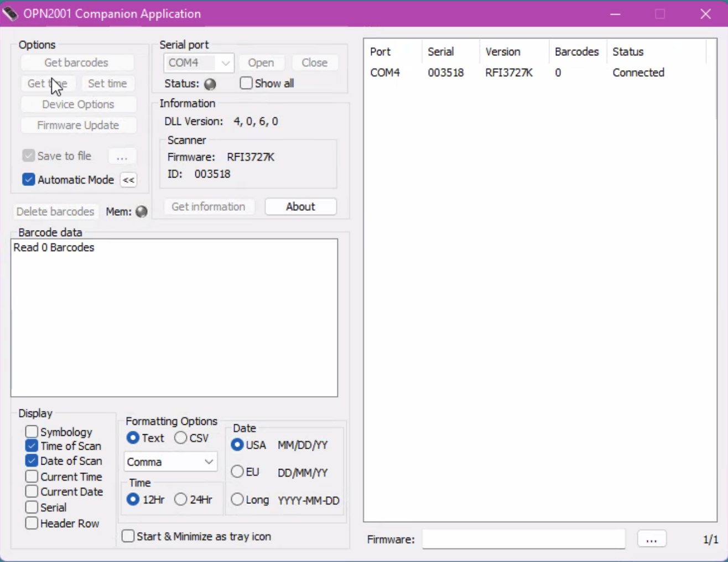Screen dimensions: 728x562
Task: Enable Show all next to Status
Action: tap(246, 83)
